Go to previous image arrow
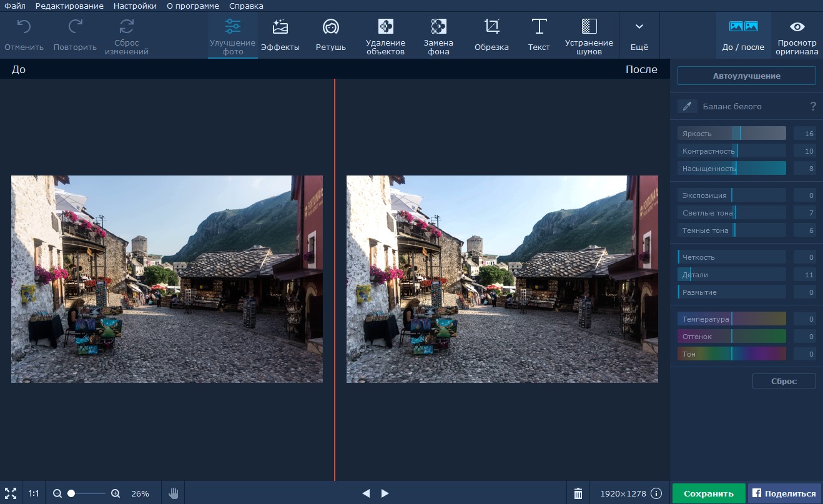The image size is (823, 504). click(366, 493)
